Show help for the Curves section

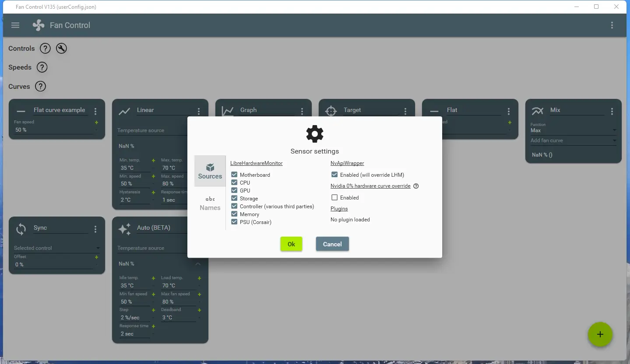[40, 86]
